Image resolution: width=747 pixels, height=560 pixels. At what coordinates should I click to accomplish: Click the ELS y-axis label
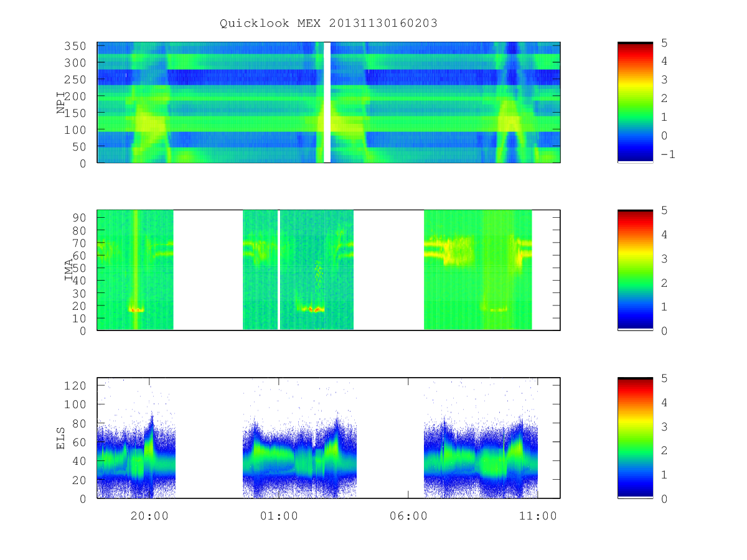(x=61, y=437)
